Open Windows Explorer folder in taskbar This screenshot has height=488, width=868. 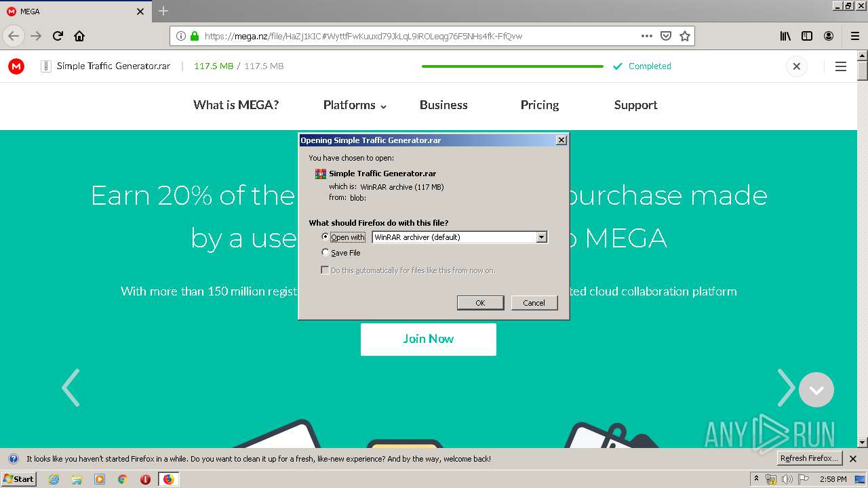click(x=77, y=479)
